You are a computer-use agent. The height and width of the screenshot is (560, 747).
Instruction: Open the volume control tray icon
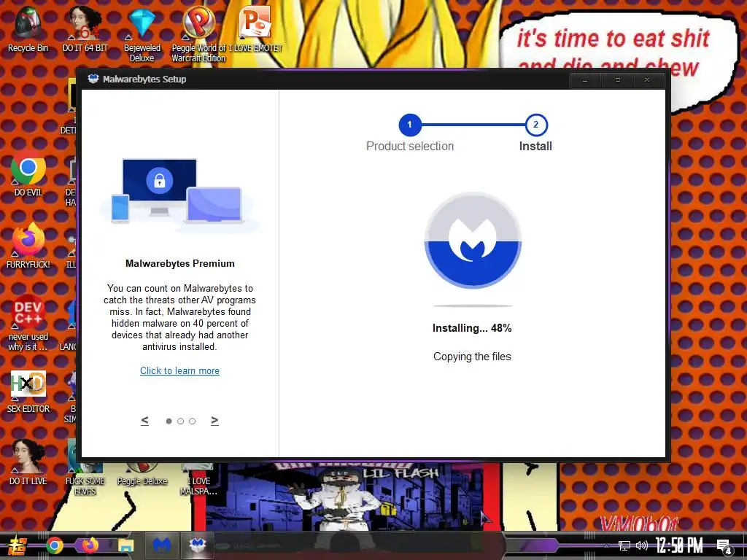[642, 545]
